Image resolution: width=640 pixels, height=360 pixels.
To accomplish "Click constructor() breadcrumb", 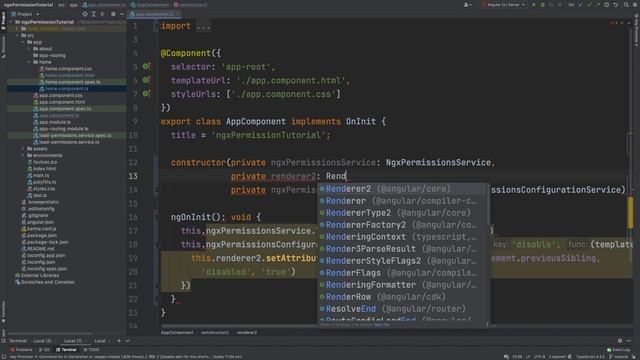I will tap(215, 333).
